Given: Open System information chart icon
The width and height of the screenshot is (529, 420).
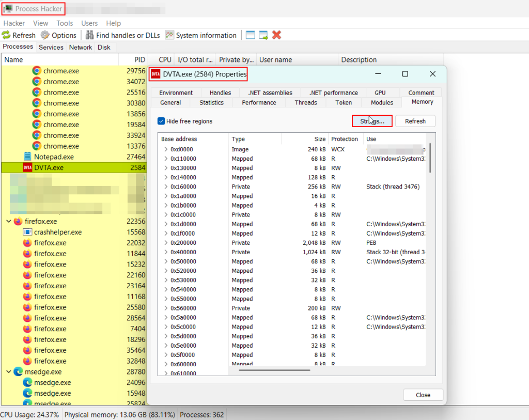Looking at the screenshot, I should coord(169,35).
